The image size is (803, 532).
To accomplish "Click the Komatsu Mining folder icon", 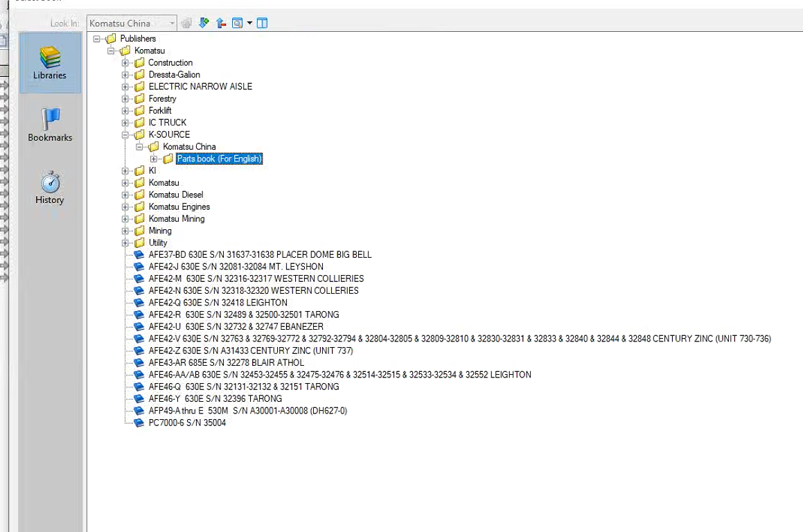I will 139,219.
